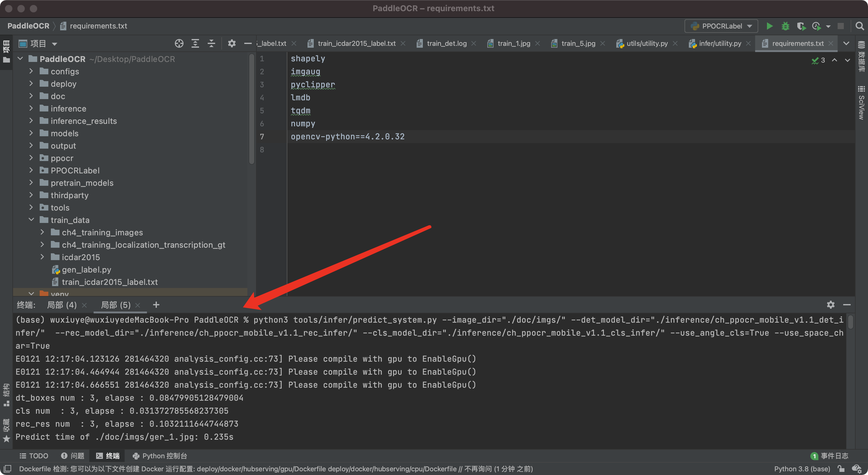Add new terminal session plus button
Image resolution: width=868 pixels, height=475 pixels.
(156, 305)
